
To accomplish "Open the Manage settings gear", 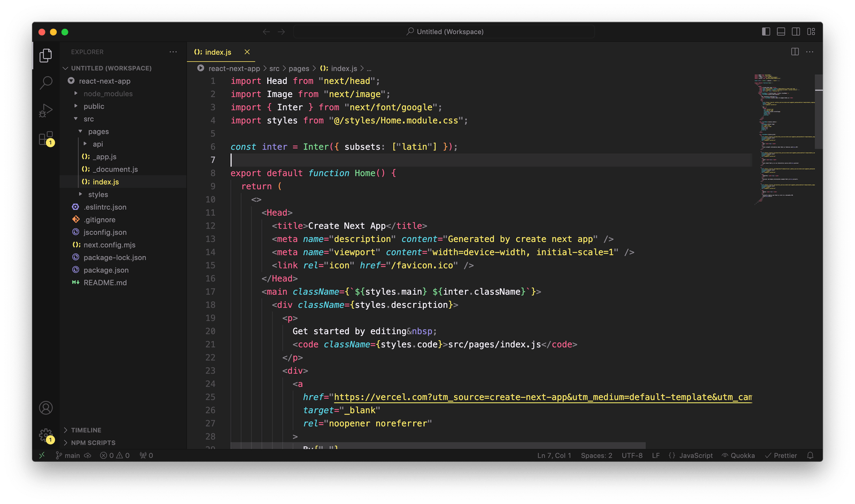I will (46, 436).
